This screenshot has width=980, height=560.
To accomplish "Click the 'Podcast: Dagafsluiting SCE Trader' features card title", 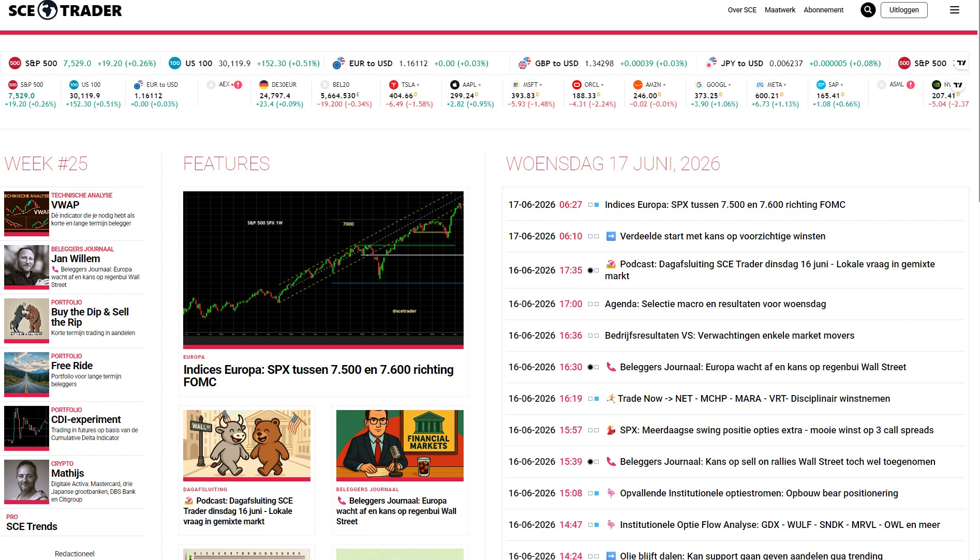I will click(238, 511).
